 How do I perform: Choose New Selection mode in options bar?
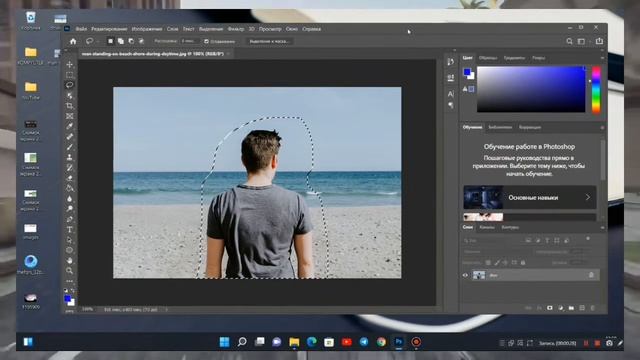click(x=110, y=41)
